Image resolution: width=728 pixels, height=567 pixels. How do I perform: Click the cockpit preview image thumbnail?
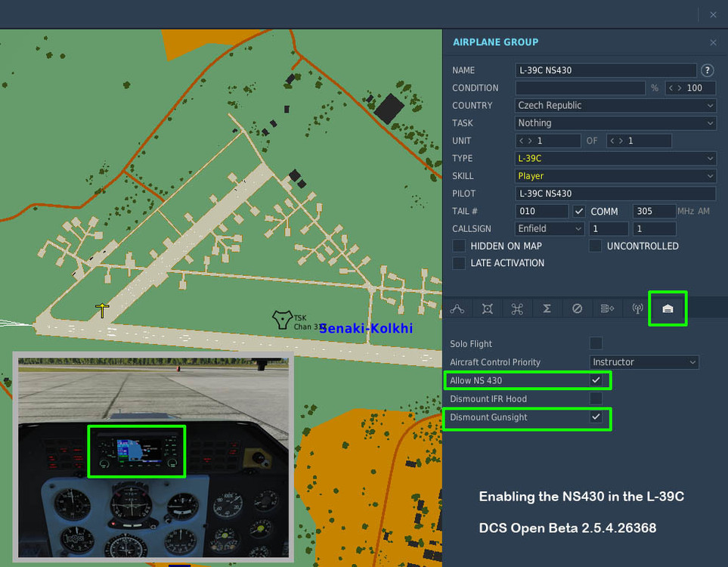(x=153, y=457)
